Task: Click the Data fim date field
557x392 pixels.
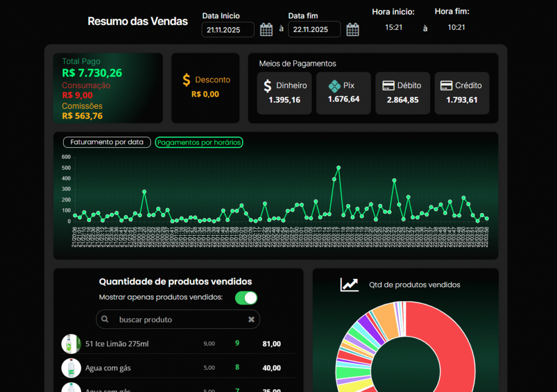Action: click(x=314, y=29)
